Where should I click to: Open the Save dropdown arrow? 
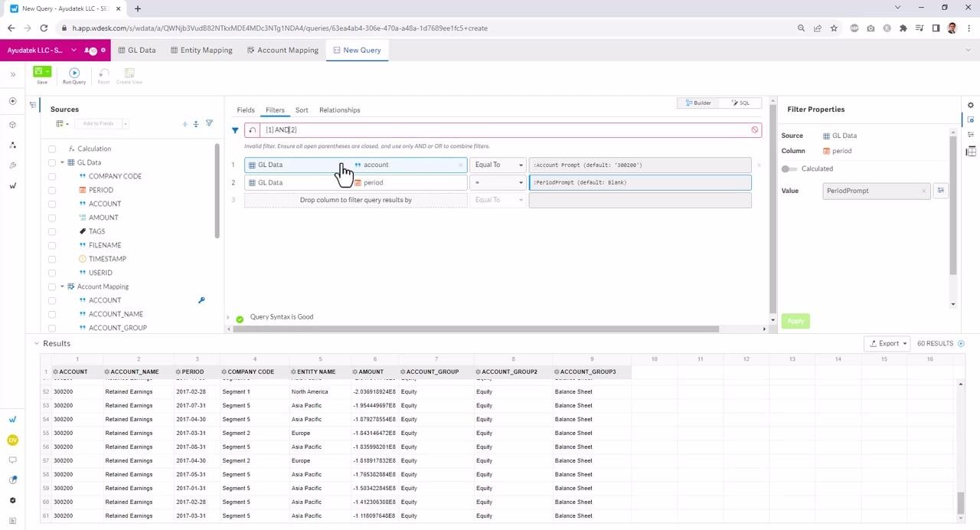[x=47, y=71]
